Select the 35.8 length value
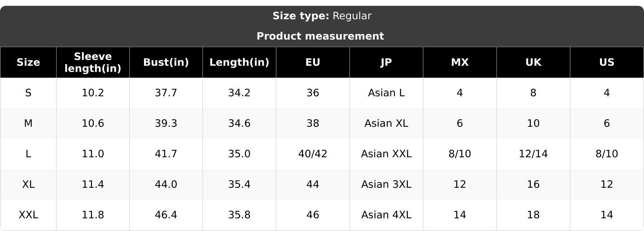 click(x=239, y=215)
